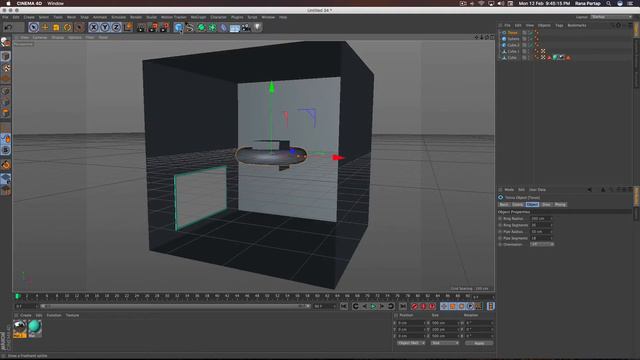The image size is (640, 360).
Task: Open the Object (Rel) coordinate dropdown
Action: point(411,343)
